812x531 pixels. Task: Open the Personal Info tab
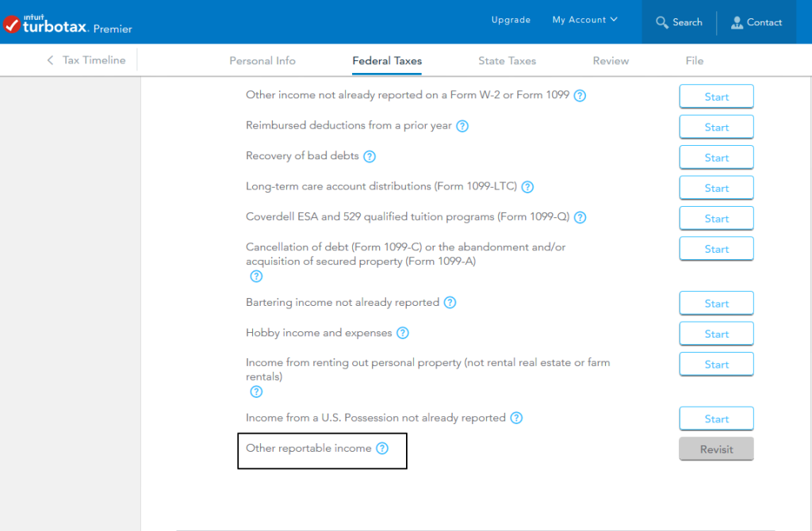coord(262,61)
